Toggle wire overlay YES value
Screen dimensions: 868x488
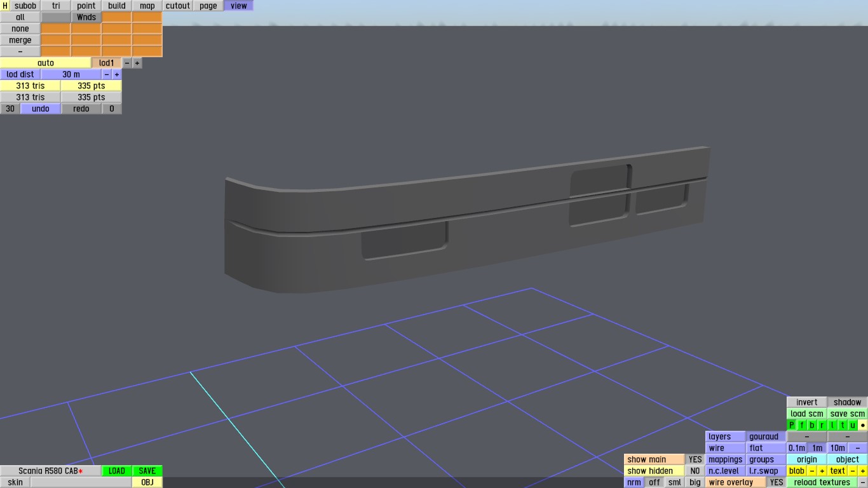pyautogui.click(x=776, y=482)
